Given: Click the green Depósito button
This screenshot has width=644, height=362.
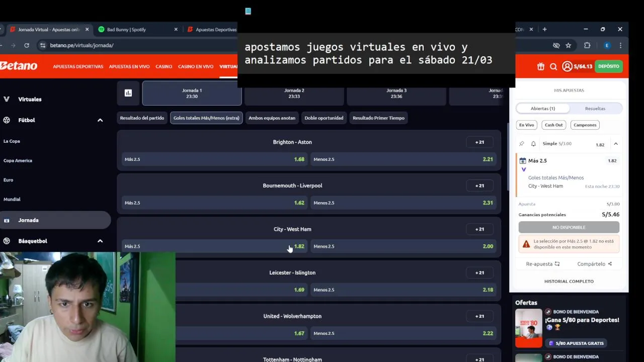Looking at the screenshot, I should click(x=609, y=66).
